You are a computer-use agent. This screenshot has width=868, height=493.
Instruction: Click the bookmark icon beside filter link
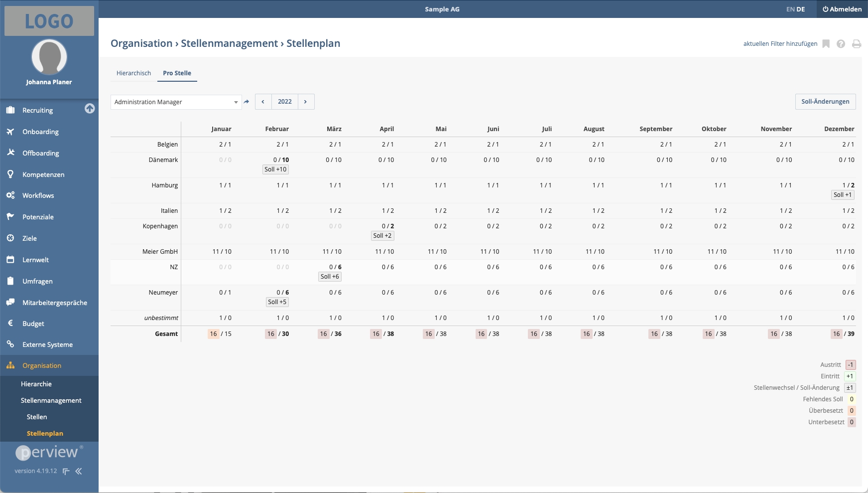826,44
